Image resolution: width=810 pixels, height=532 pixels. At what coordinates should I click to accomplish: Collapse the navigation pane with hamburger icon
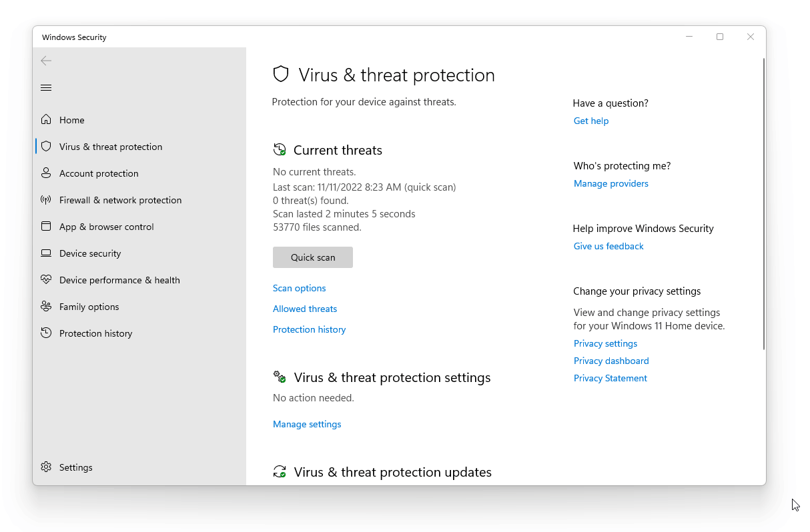click(x=46, y=87)
